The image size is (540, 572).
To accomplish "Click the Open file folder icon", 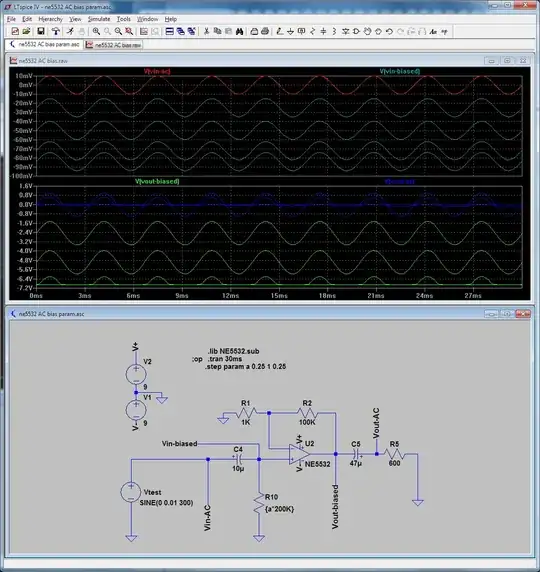I will pyautogui.click(x=26, y=31).
